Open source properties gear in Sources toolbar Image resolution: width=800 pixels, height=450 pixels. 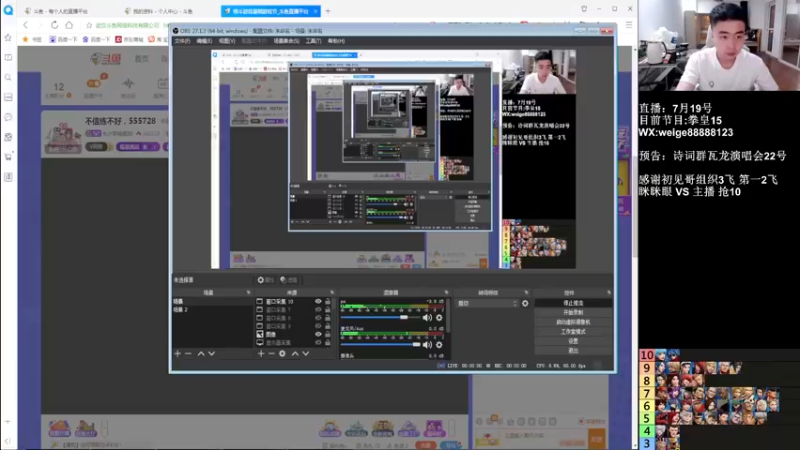[x=282, y=354]
